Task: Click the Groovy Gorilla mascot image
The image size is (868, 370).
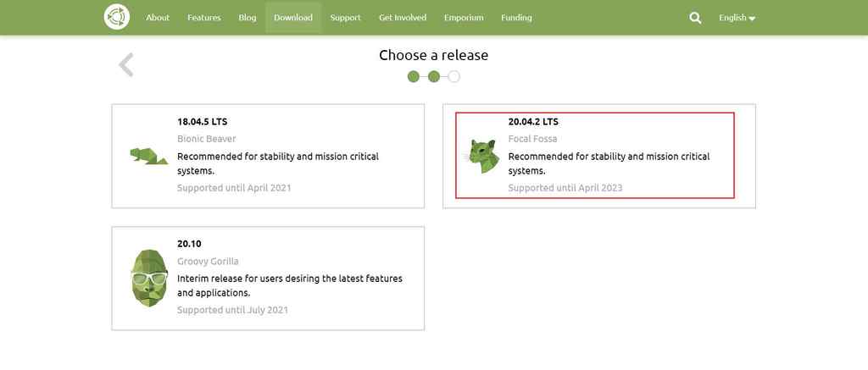Action: (x=150, y=277)
